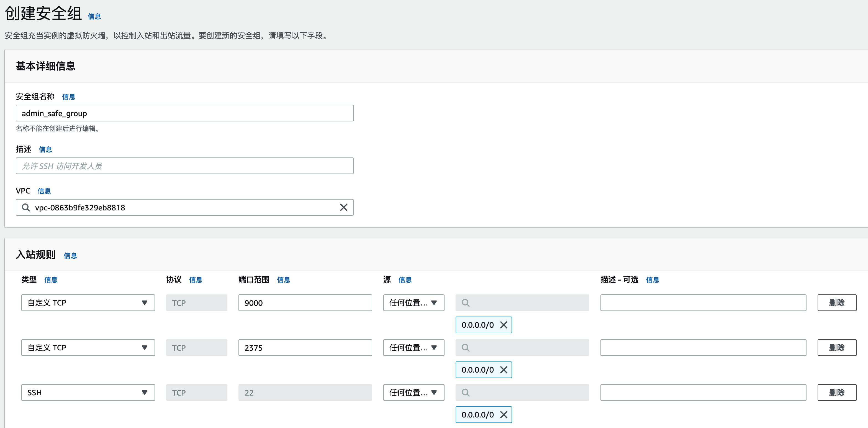Click TCP protocol field of SSH rule
The width and height of the screenshot is (868, 428).
tap(196, 392)
